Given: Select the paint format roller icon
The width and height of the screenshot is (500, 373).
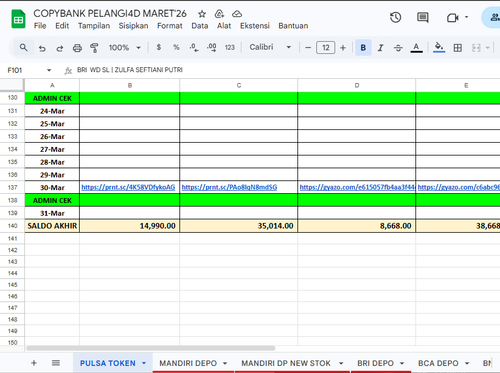Looking at the screenshot, I should coord(94,48).
